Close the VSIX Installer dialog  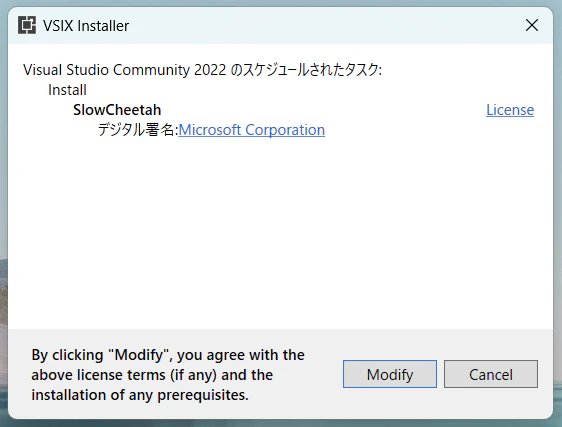[532, 25]
